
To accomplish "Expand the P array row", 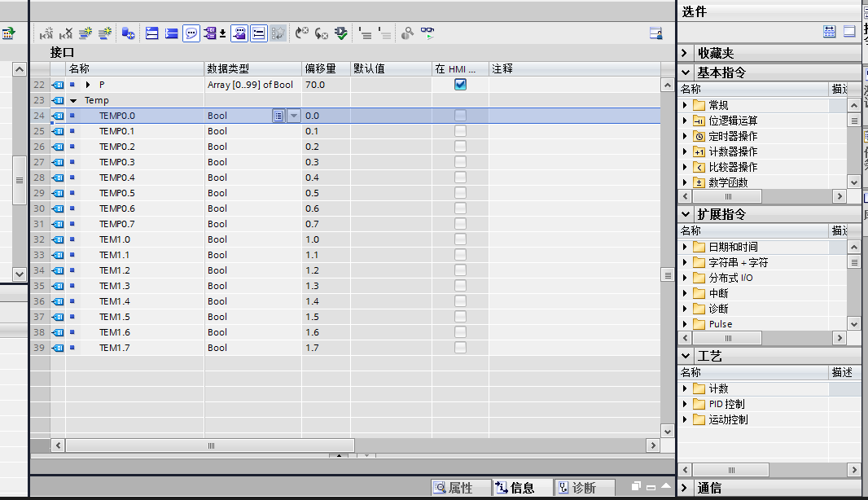I will pyautogui.click(x=88, y=85).
